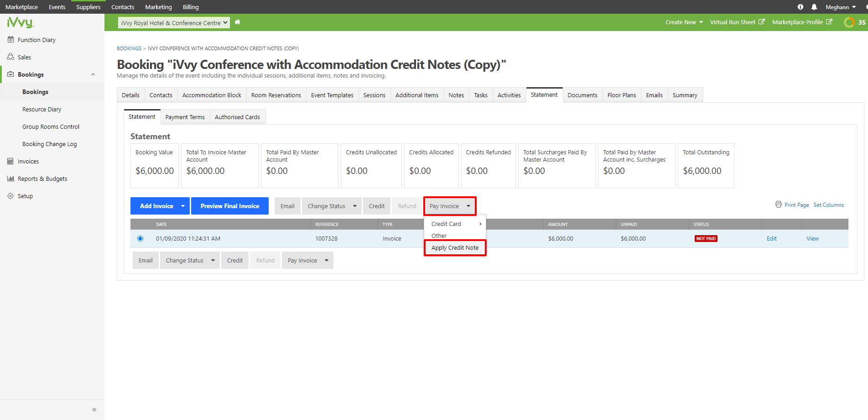Click the Sales sidebar icon
Image resolution: width=868 pixels, height=420 pixels.
click(10, 57)
